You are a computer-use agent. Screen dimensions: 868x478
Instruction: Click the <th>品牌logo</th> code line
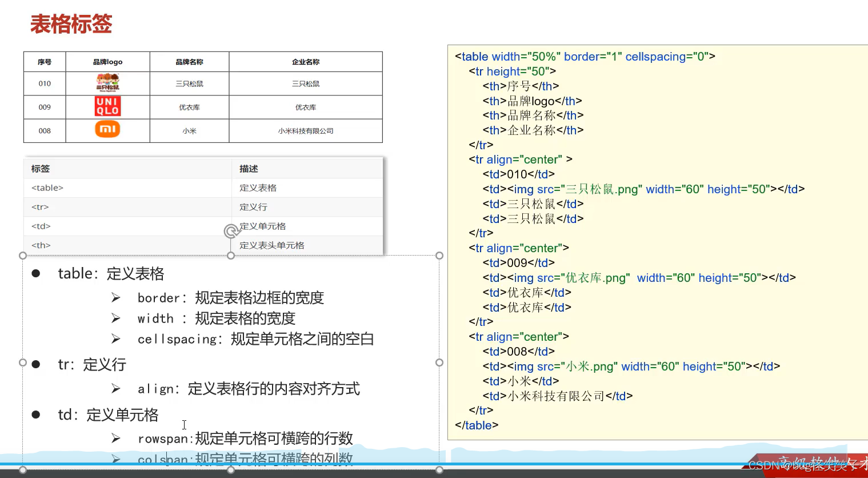533,101
